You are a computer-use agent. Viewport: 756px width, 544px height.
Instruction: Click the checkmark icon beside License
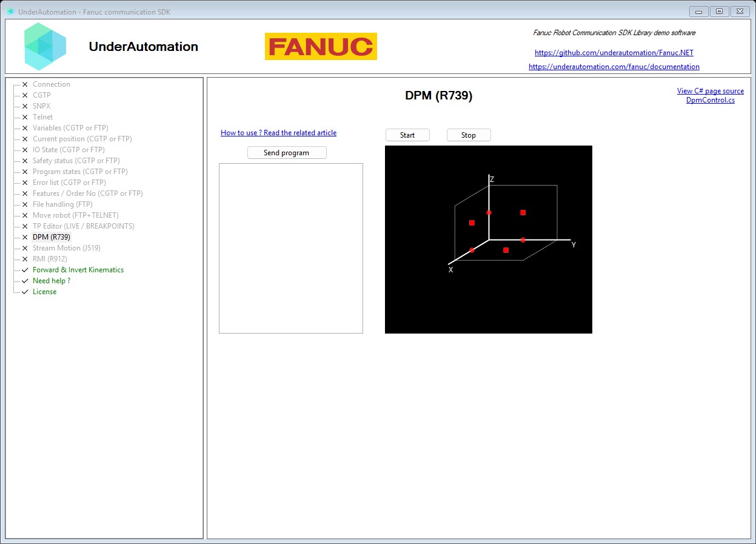[x=25, y=292]
